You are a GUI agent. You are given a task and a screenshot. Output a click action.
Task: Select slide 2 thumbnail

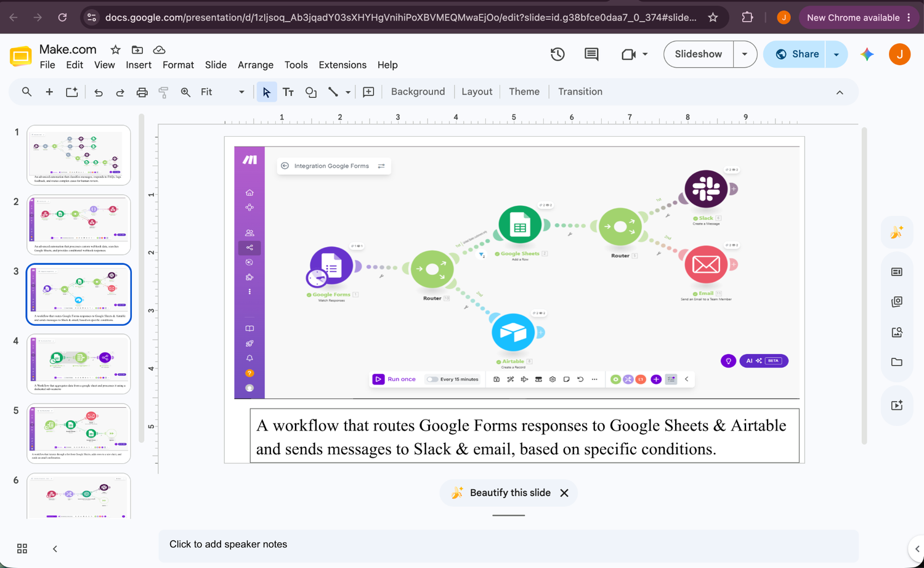coord(79,225)
